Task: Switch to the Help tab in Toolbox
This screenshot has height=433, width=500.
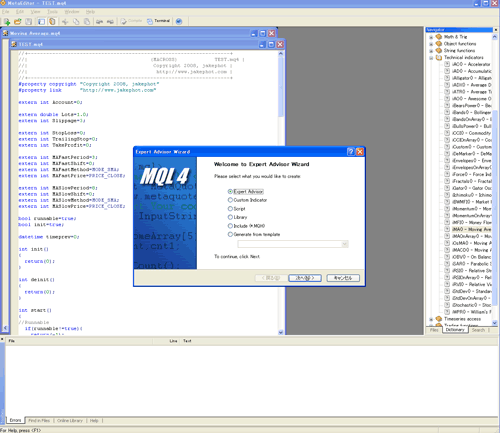Action: pyautogui.click(x=94, y=420)
